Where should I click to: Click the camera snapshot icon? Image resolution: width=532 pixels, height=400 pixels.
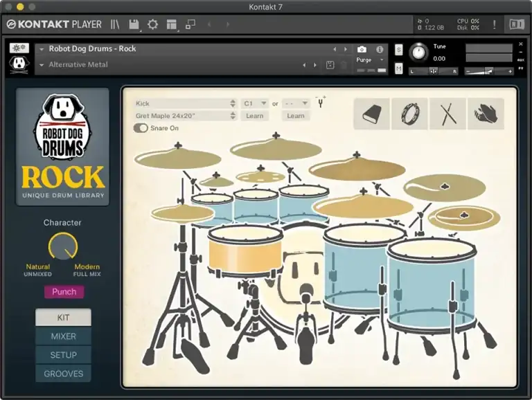pos(362,50)
